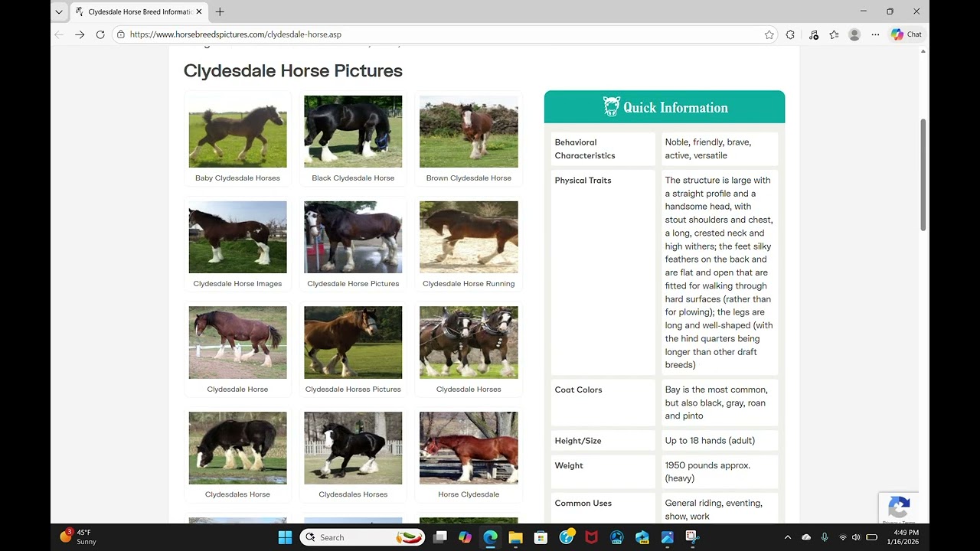Open the favorites list icon
The width and height of the screenshot is (980, 551).
(x=834, y=34)
